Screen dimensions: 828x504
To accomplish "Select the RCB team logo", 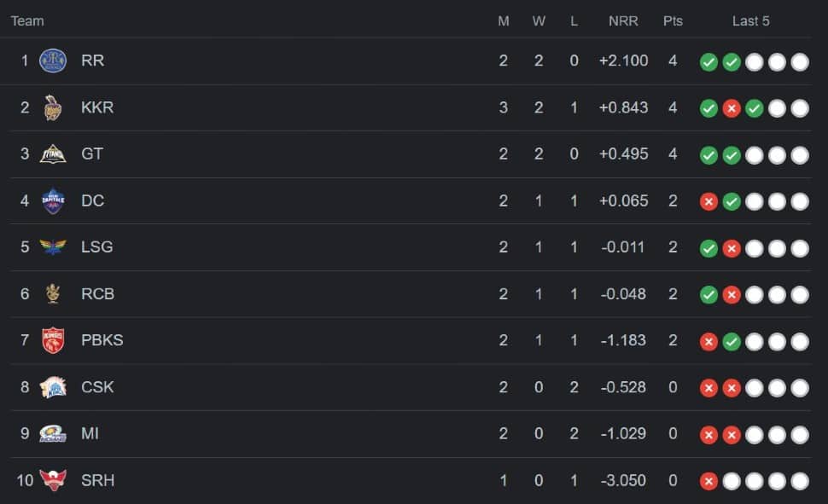I will click(x=53, y=293).
